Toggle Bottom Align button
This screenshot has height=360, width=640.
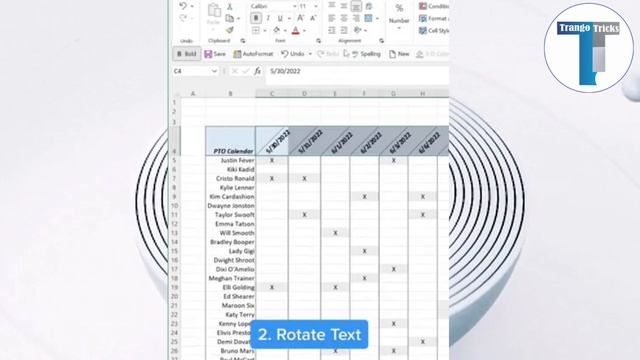356,6
